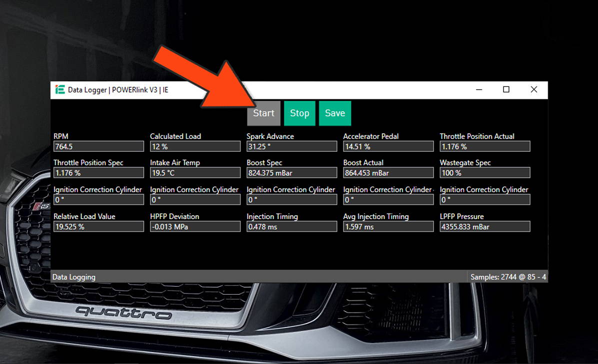Minimize the Data Logger window
The width and height of the screenshot is (598, 364).
click(479, 89)
